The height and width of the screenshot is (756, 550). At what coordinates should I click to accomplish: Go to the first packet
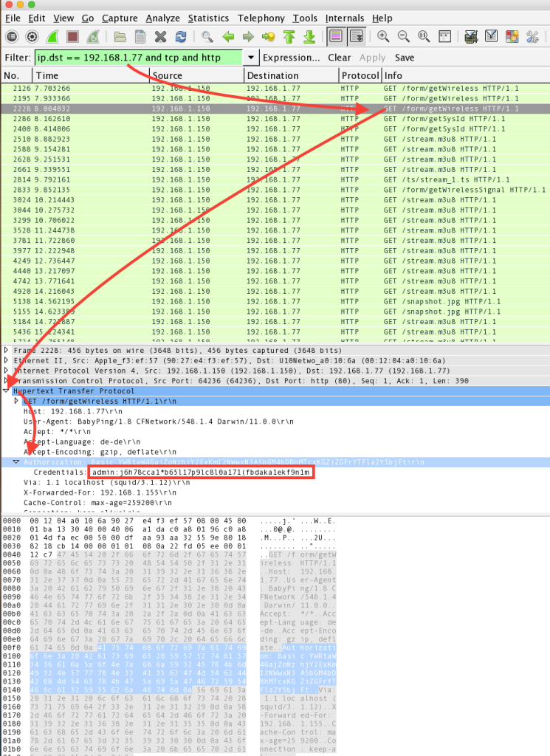[x=289, y=36]
